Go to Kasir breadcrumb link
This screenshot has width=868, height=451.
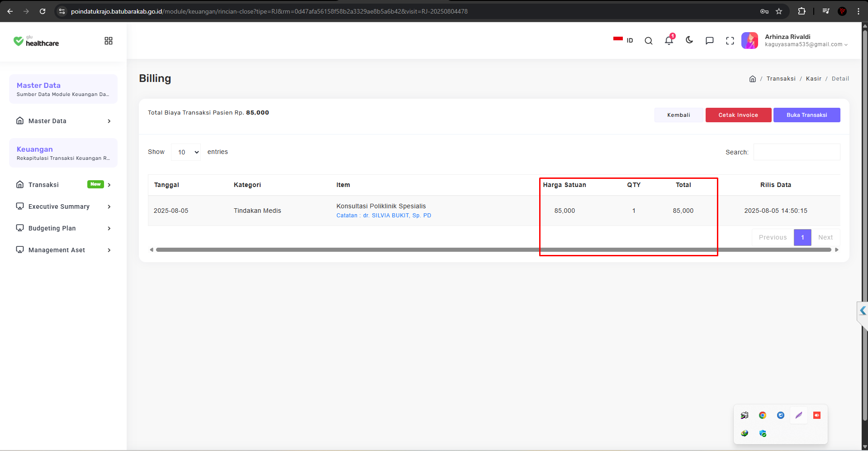tap(813, 79)
